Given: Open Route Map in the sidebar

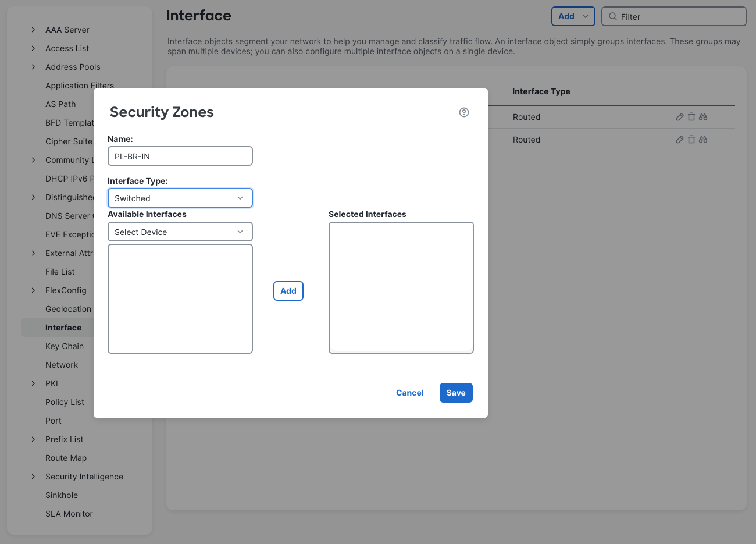Looking at the screenshot, I should click(x=66, y=458).
